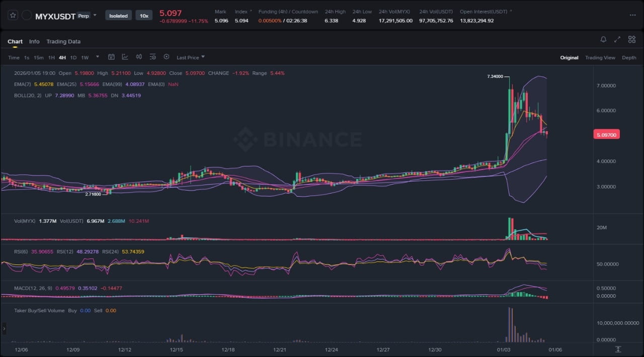644x357 pixels.
Task: Click the 01/03 date axis label
Action: coord(503,349)
